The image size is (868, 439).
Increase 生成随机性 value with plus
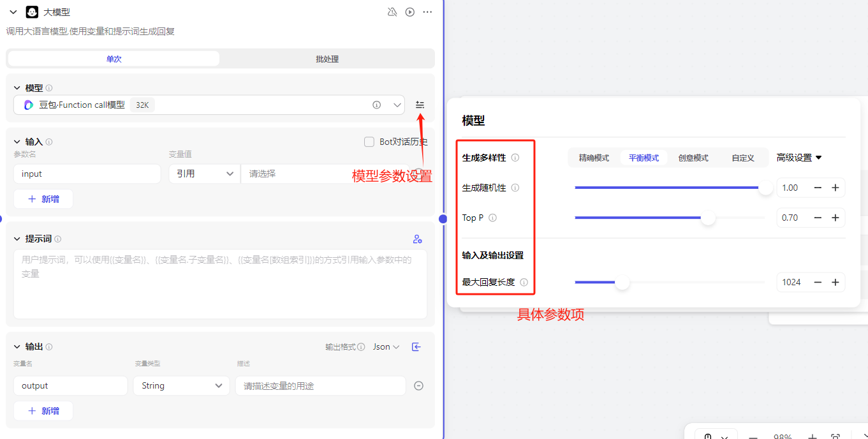(835, 188)
